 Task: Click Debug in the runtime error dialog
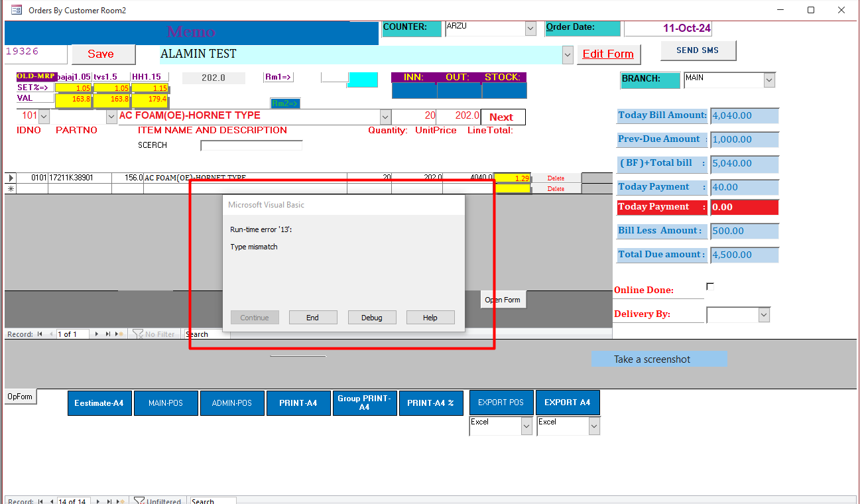(372, 318)
